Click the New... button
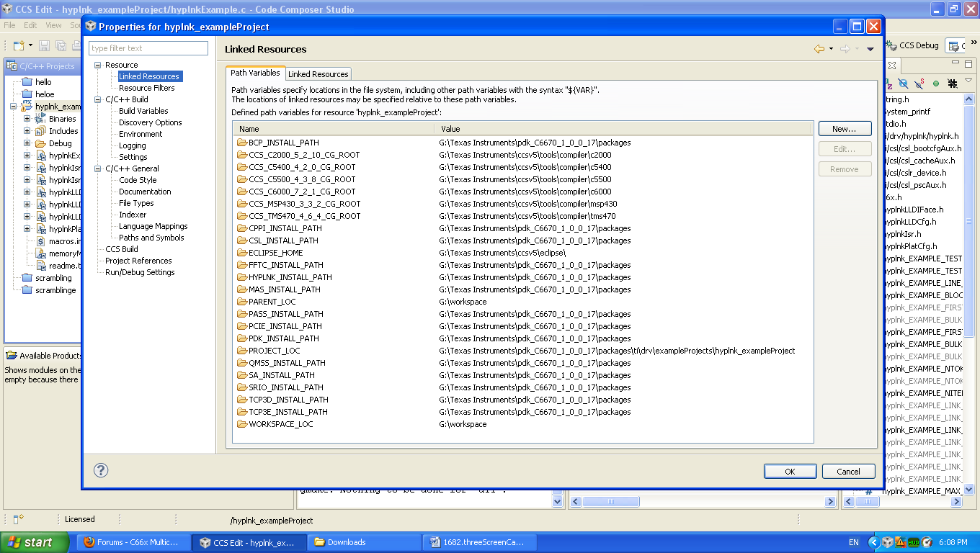The image size is (980, 553). (x=845, y=129)
